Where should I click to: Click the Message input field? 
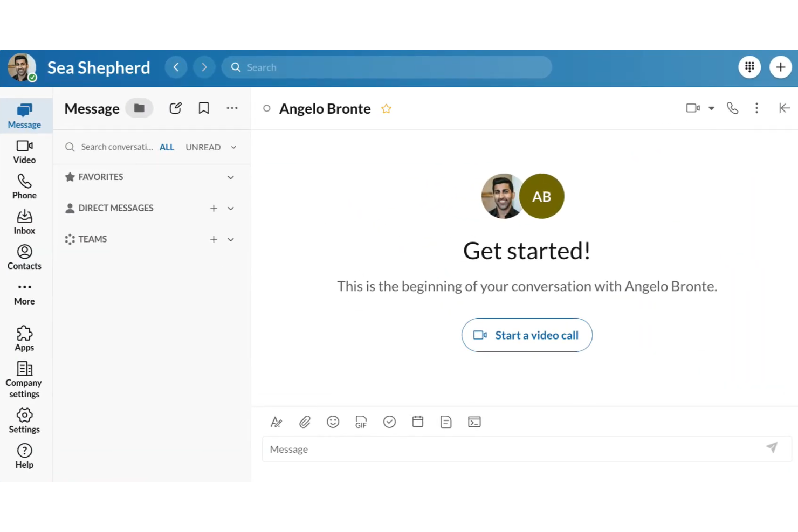[x=527, y=449]
